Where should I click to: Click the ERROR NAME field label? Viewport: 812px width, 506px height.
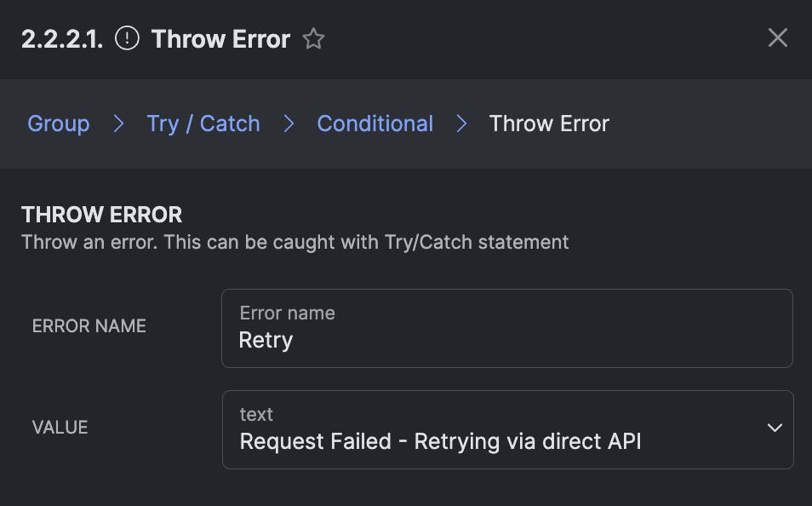click(89, 326)
